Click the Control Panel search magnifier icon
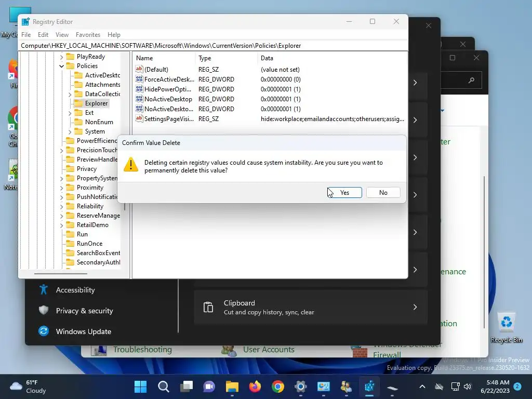 click(x=471, y=81)
